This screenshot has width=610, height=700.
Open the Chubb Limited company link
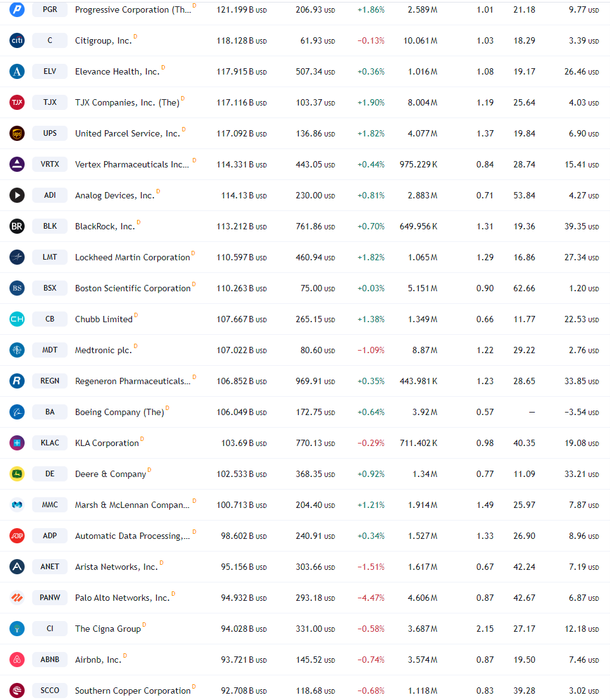[104, 319]
